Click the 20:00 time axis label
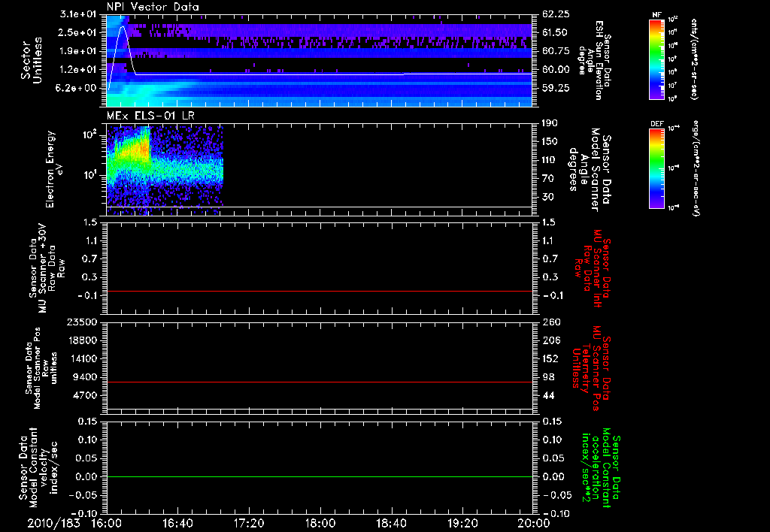This screenshot has width=770, height=532. point(534,523)
